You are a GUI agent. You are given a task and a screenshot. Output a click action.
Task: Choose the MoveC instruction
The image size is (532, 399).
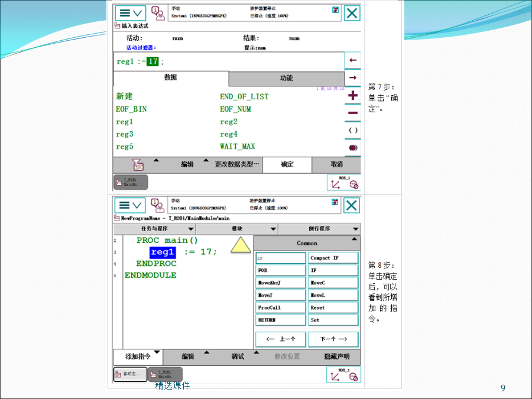[333, 283]
